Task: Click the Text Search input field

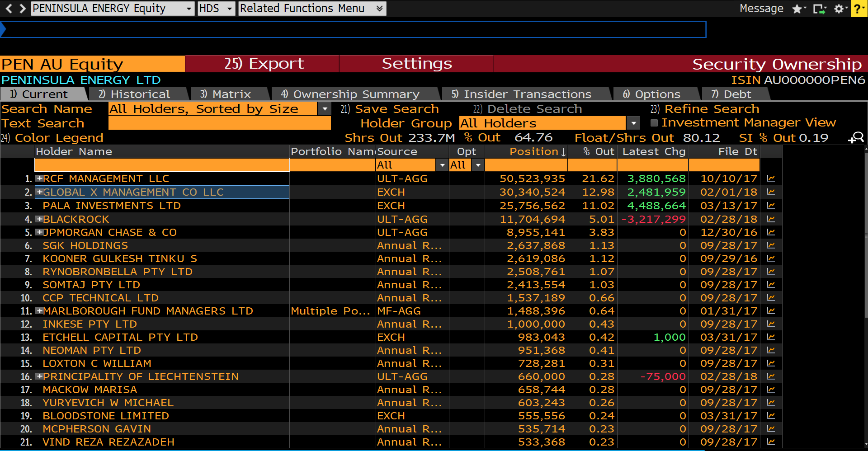Action: (x=220, y=123)
